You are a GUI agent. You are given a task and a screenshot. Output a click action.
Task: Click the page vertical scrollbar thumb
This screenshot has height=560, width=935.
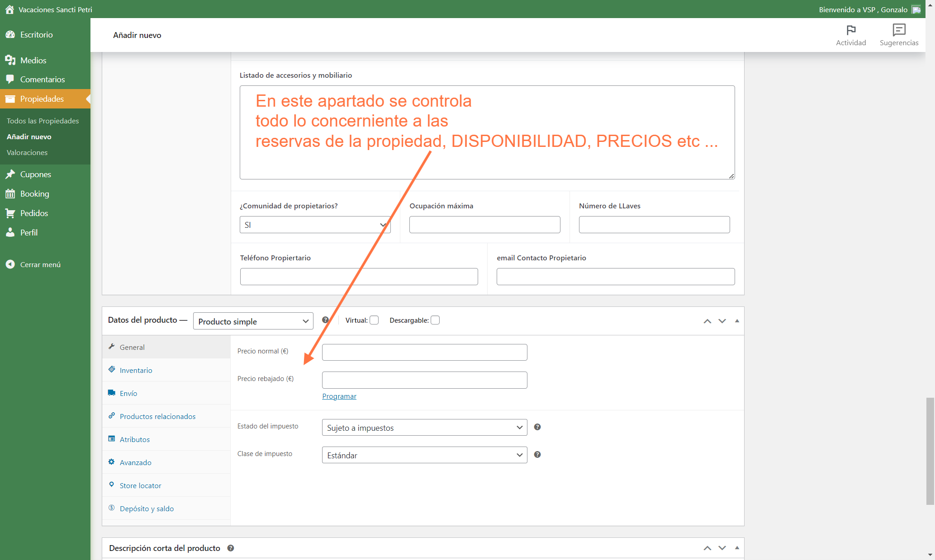[x=930, y=451]
